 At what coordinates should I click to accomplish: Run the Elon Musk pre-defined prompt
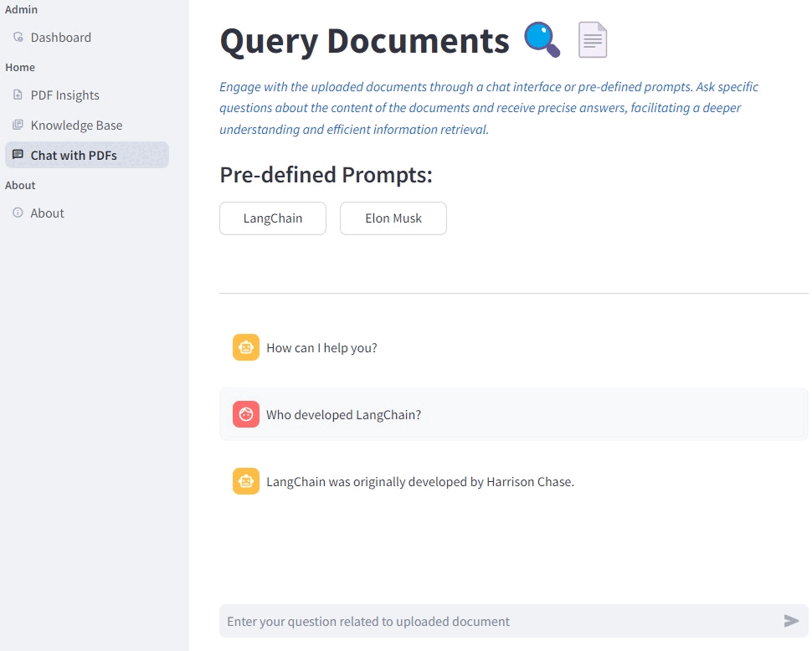tap(393, 218)
